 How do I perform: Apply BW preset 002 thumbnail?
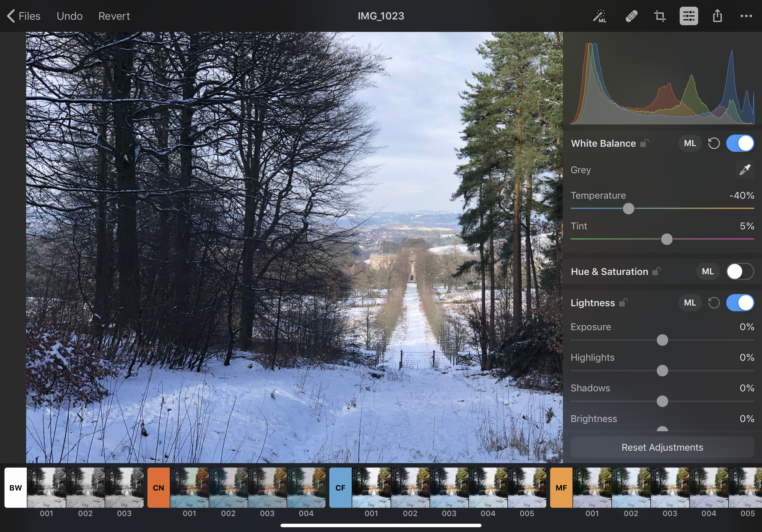pos(85,488)
